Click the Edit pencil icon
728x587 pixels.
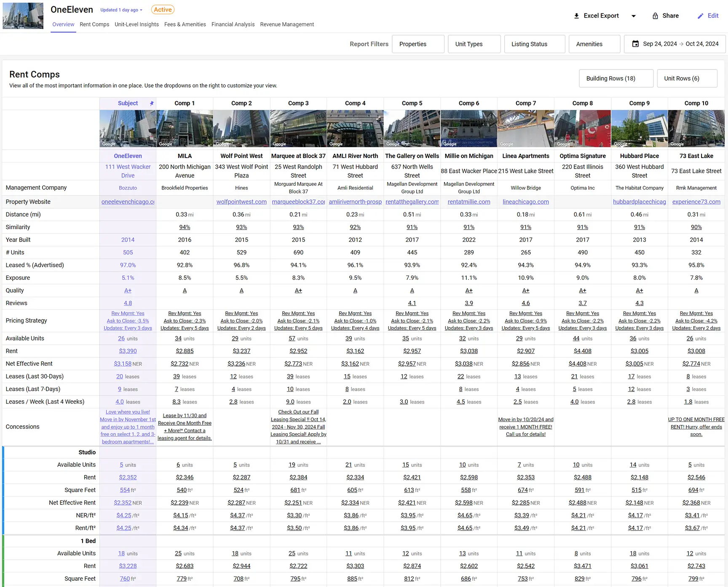pyautogui.click(x=700, y=16)
